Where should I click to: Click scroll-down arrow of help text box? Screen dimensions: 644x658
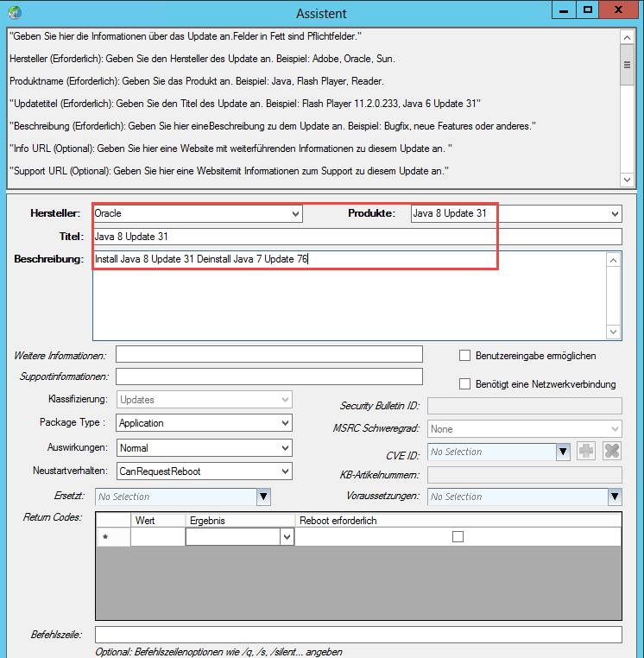(x=627, y=180)
